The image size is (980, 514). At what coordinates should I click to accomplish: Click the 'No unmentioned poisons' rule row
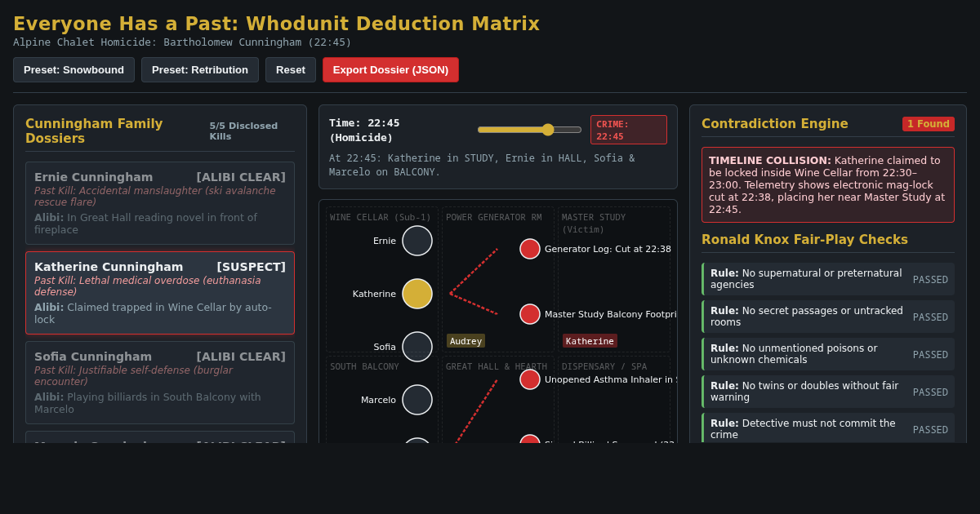pyautogui.click(x=828, y=354)
